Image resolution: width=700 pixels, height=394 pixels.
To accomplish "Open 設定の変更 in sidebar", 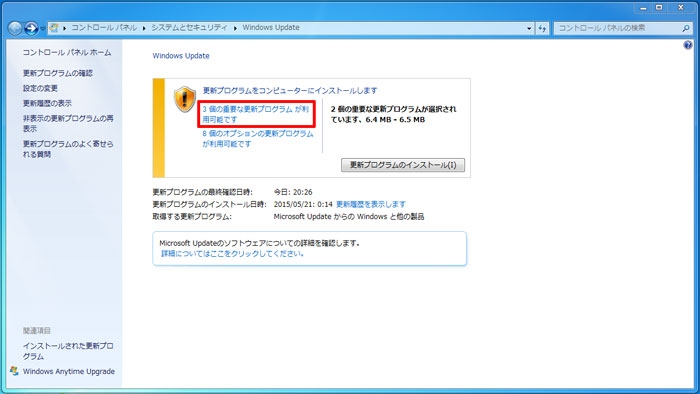I will pos(40,88).
